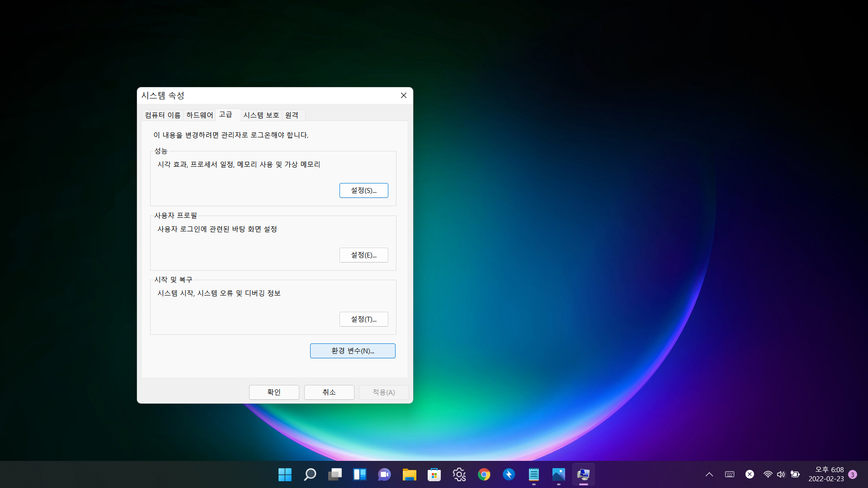Open the 시스템 보호 tab
This screenshot has height=488, width=868.
coord(261,115)
